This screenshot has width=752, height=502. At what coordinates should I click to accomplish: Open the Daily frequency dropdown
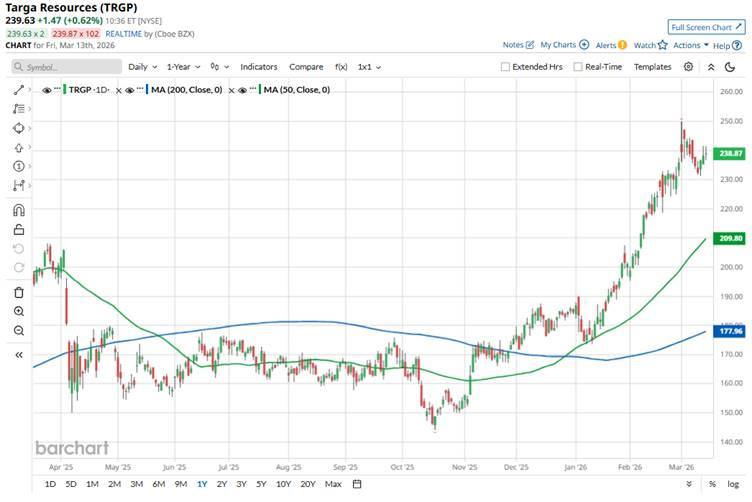click(142, 67)
